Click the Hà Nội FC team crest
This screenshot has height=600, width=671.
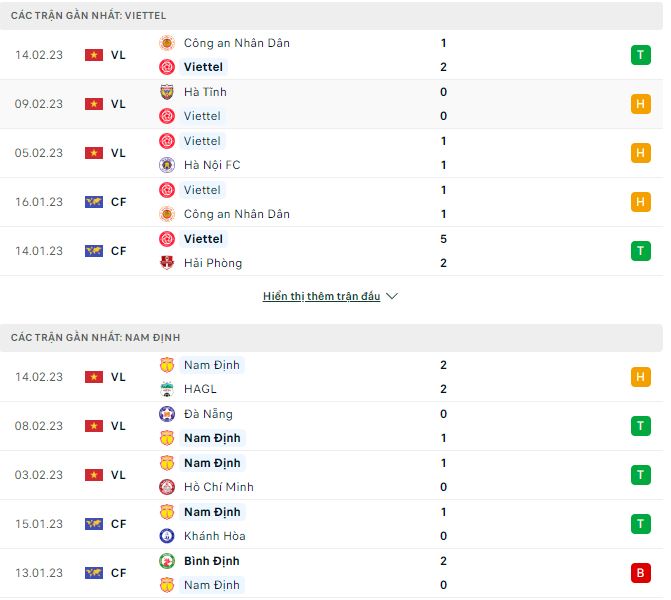point(167,165)
